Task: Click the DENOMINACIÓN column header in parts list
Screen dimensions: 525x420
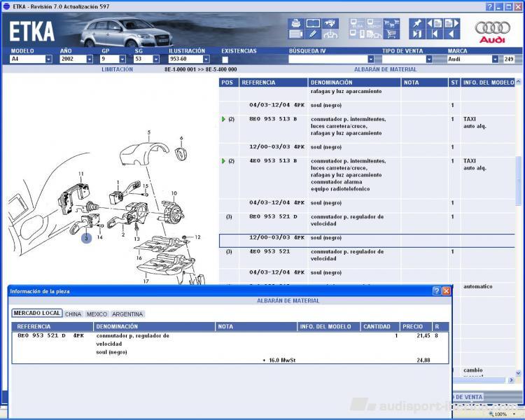Action: (354, 83)
